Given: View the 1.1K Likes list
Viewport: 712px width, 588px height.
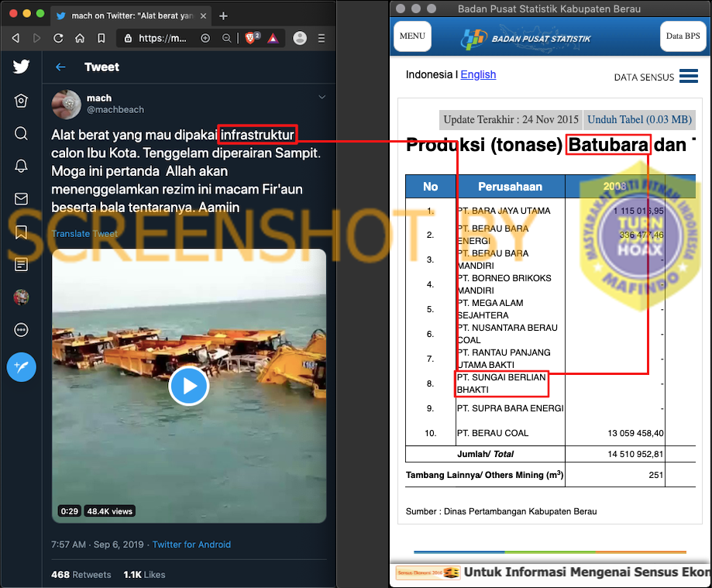Looking at the screenshot, I should 144,574.
